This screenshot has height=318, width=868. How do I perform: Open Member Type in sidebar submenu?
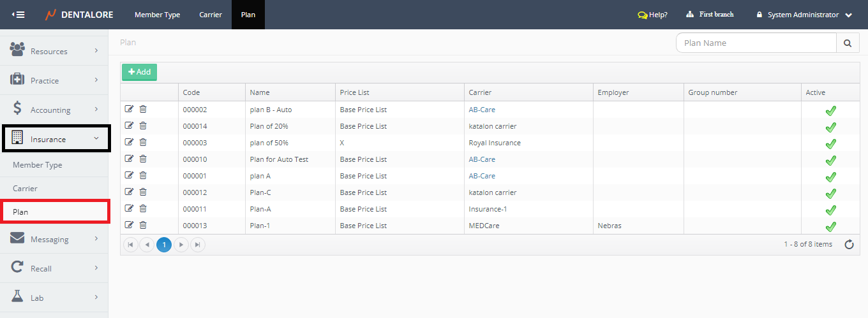[x=38, y=165]
